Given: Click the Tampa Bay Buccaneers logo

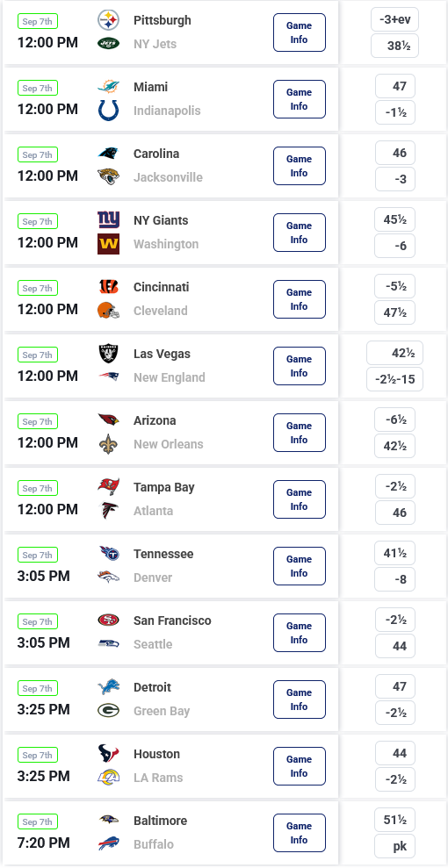Looking at the screenshot, I should pos(109,486).
